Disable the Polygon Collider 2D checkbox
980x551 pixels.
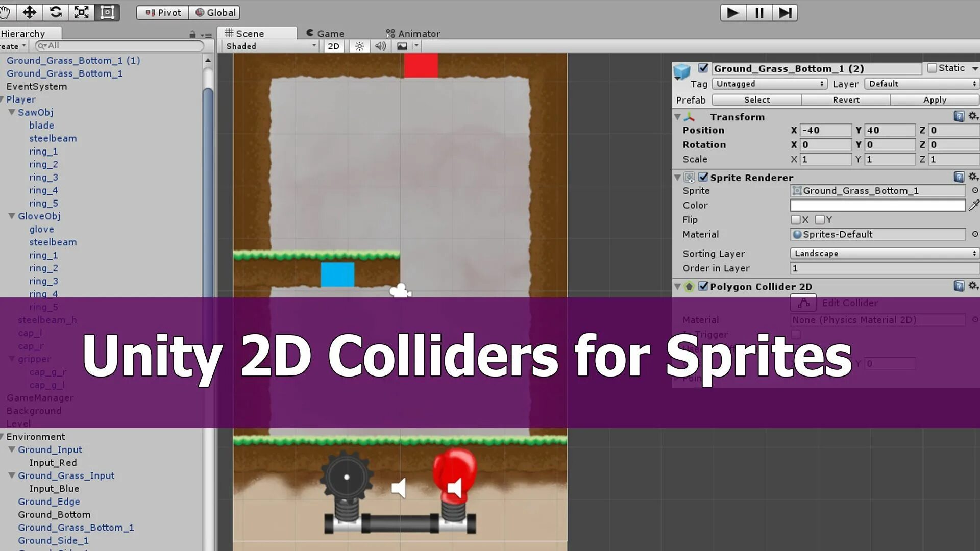click(x=703, y=286)
